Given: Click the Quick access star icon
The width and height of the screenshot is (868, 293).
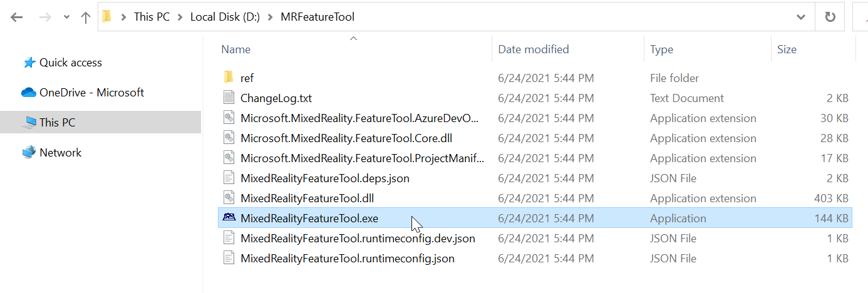Looking at the screenshot, I should click(x=29, y=63).
